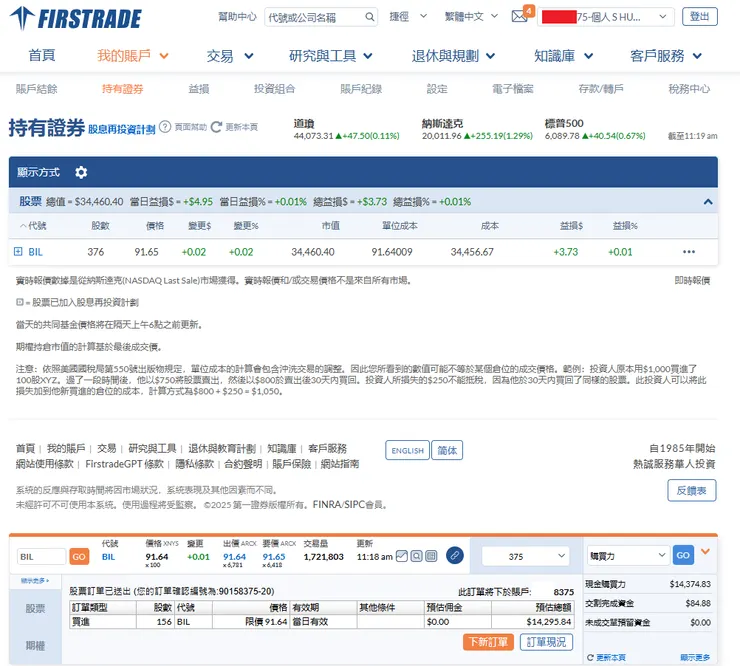Click the Firstrade logo
The height and width of the screenshot is (666, 740).
pos(76,18)
